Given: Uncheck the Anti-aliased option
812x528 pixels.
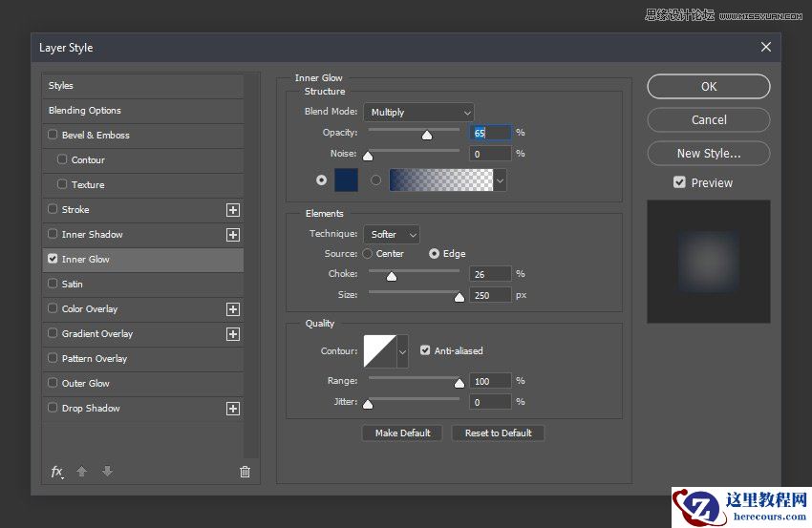Looking at the screenshot, I should coord(425,350).
